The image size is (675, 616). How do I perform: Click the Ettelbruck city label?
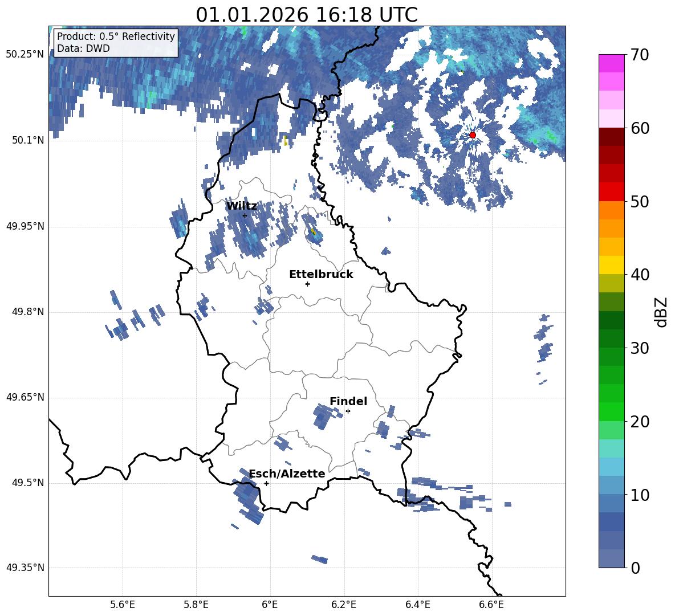click(321, 275)
